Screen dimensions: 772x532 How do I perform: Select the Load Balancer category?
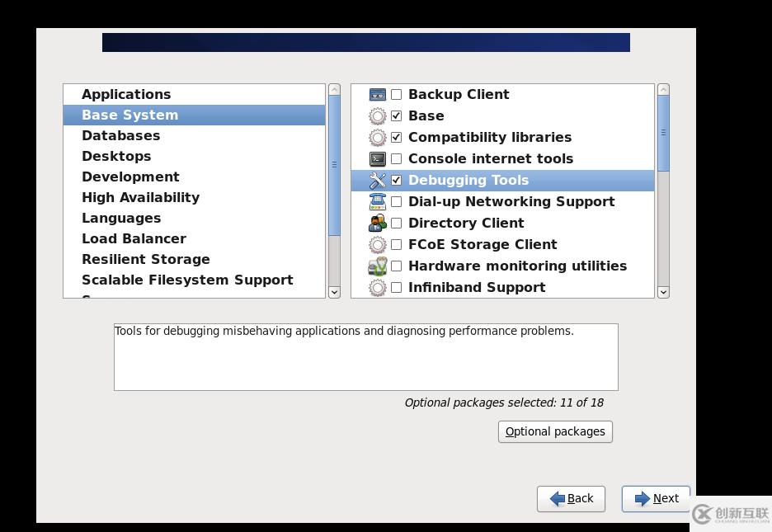point(195,238)
